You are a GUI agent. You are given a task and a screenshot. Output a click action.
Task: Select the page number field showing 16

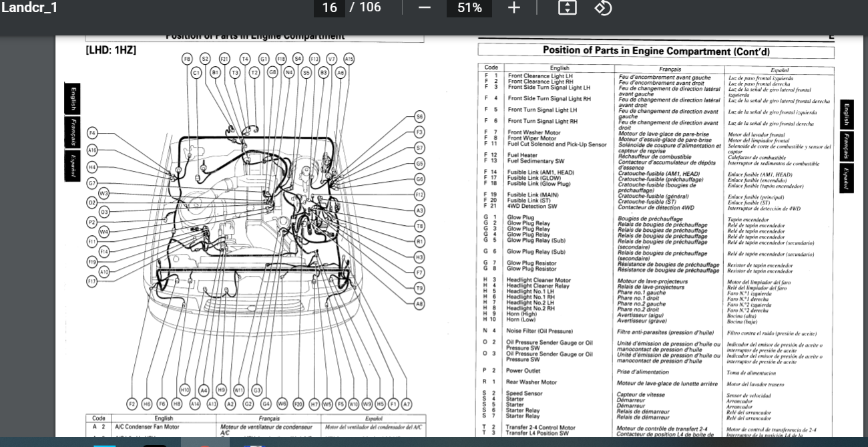point(329,8)
